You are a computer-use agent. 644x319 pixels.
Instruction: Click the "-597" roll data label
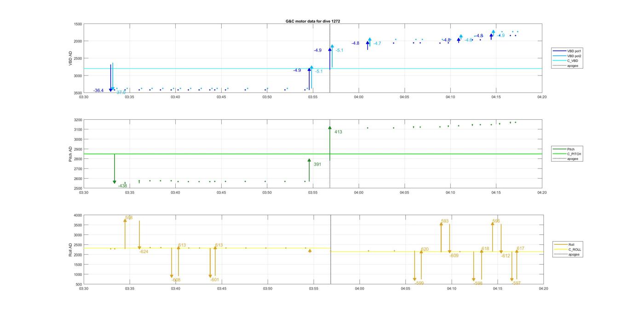coord(516,283)
